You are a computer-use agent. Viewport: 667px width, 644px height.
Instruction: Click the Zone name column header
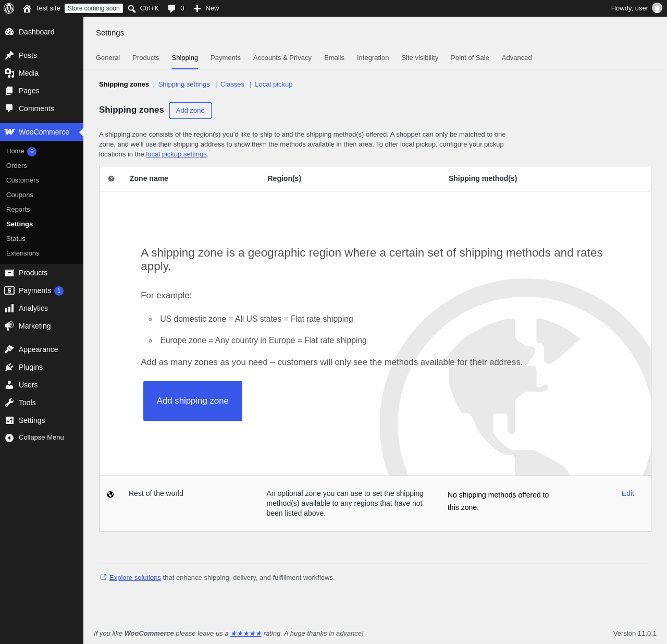[x=149, y=178]
